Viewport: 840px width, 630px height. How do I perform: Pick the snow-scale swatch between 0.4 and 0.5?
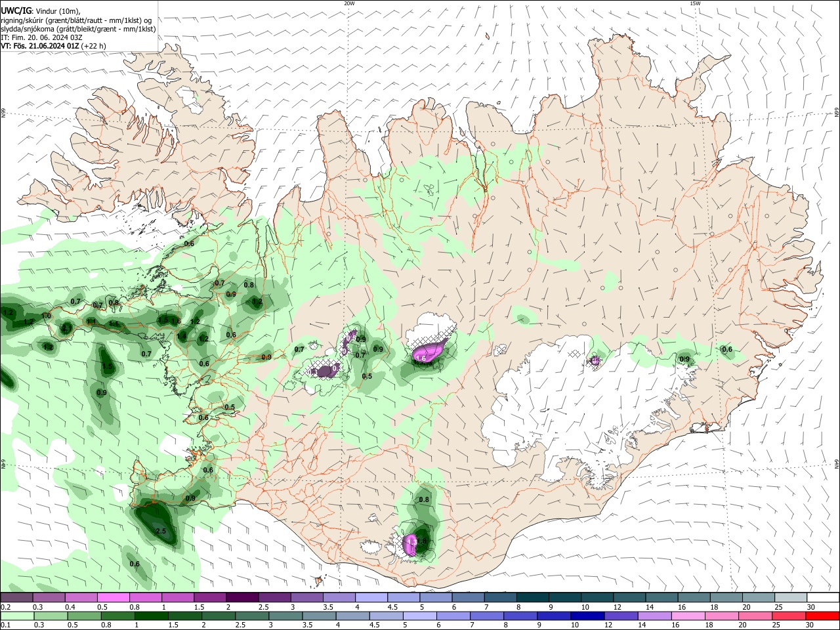tap(81, 597)
